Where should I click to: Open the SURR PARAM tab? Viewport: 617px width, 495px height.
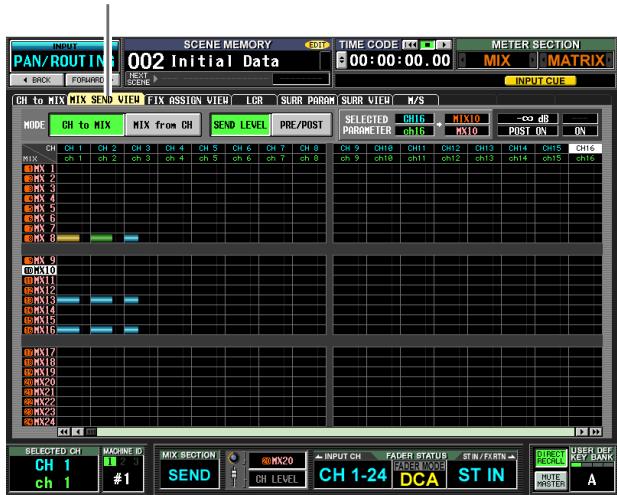307,100
